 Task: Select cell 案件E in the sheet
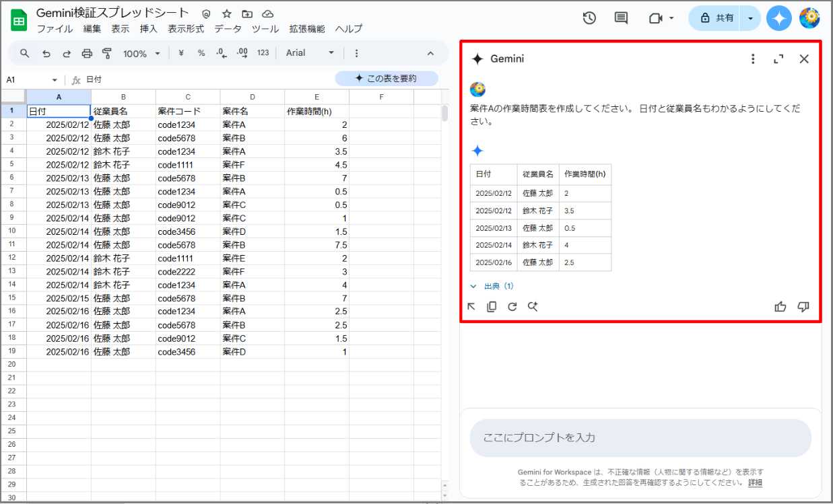pos(253,258)
